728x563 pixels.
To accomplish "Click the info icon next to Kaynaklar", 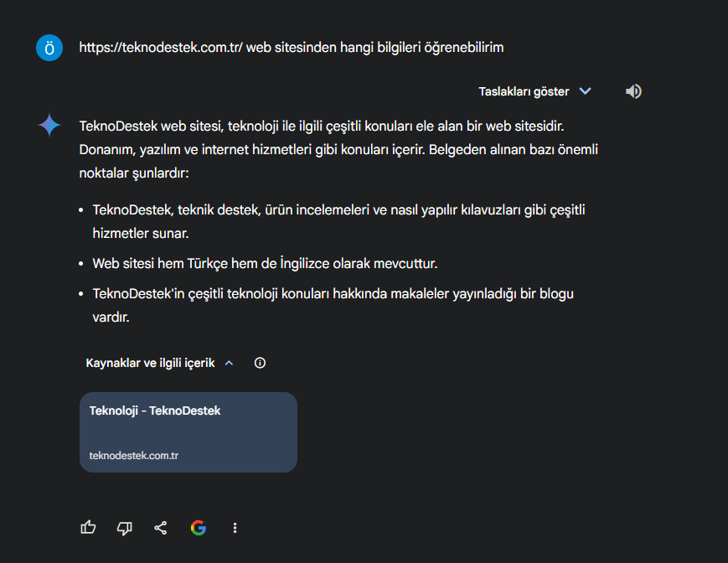I will [260, 363].
